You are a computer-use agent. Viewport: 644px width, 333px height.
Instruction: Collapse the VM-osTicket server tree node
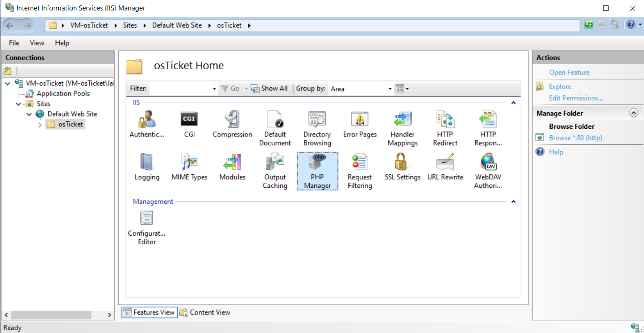tap(7, 83)
